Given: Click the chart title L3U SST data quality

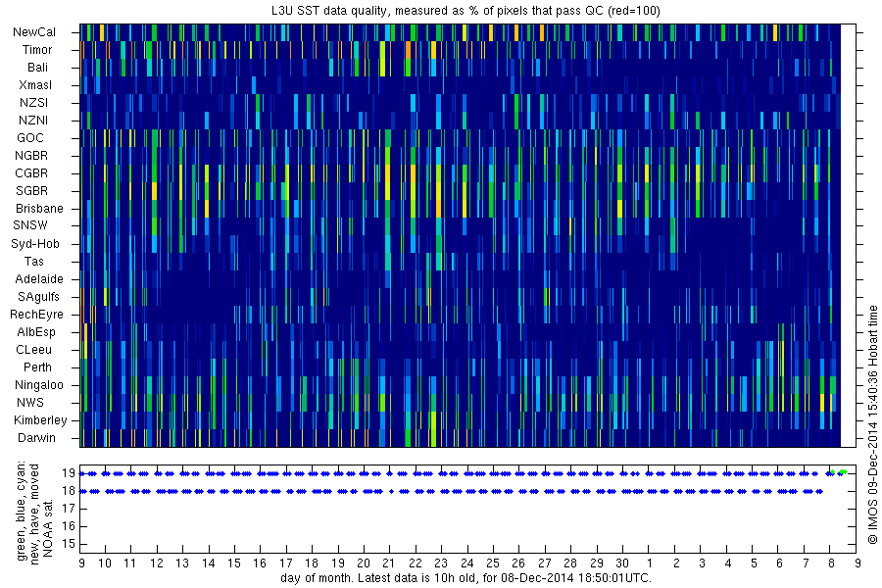Looking at the screenshot, I should click(465, 10).
